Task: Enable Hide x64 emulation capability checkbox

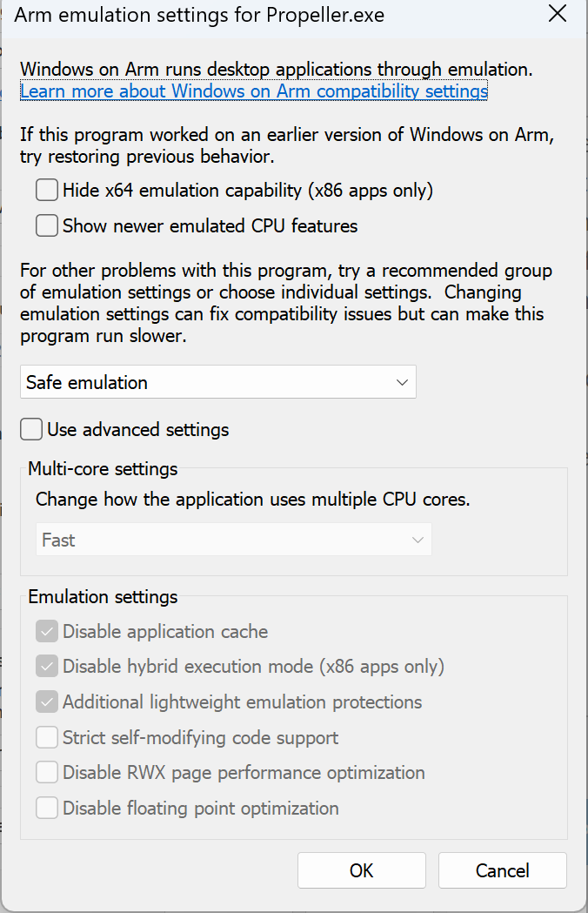Action: (47, 190)
